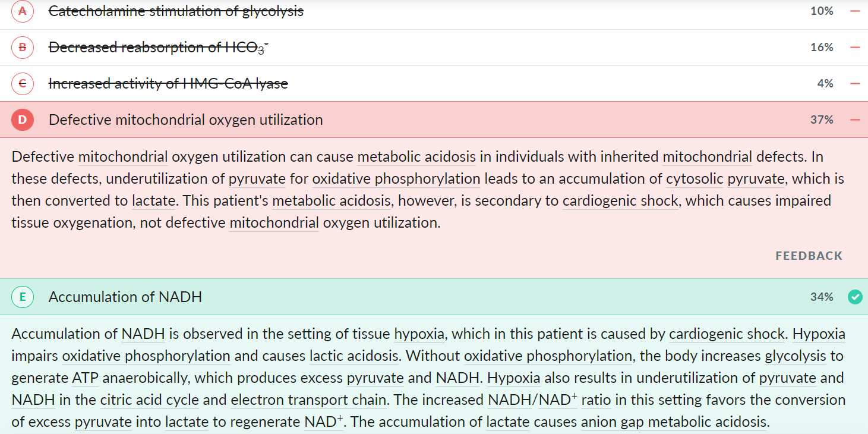
Task: Open the 'cardiogenic shock' term link in D explanation
Action: (620, 201)
